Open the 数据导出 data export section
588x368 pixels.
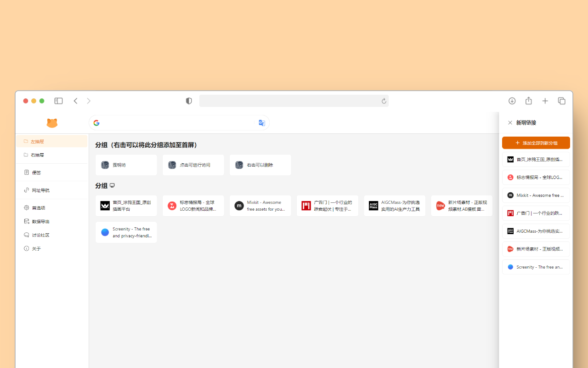[37, 221]
